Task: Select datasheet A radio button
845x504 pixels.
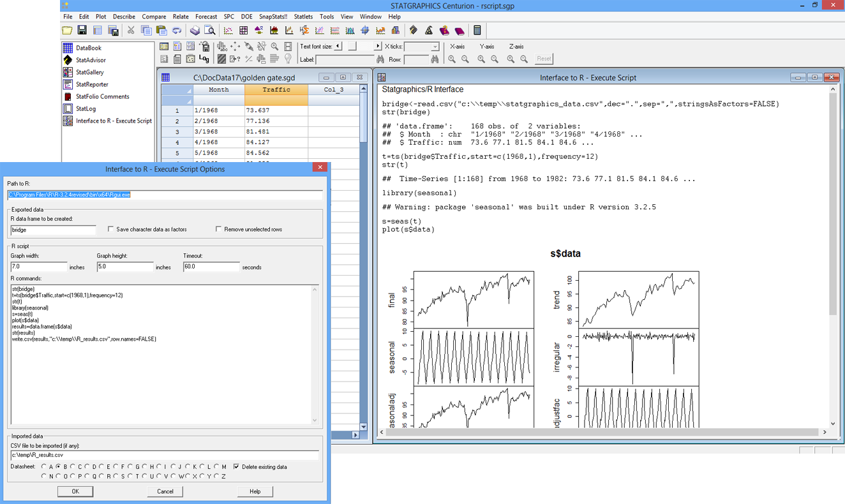Action: click(x=44, y=467)
